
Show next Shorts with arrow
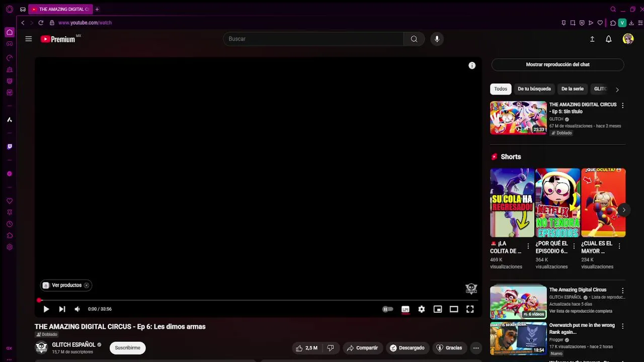pos(624,210)
